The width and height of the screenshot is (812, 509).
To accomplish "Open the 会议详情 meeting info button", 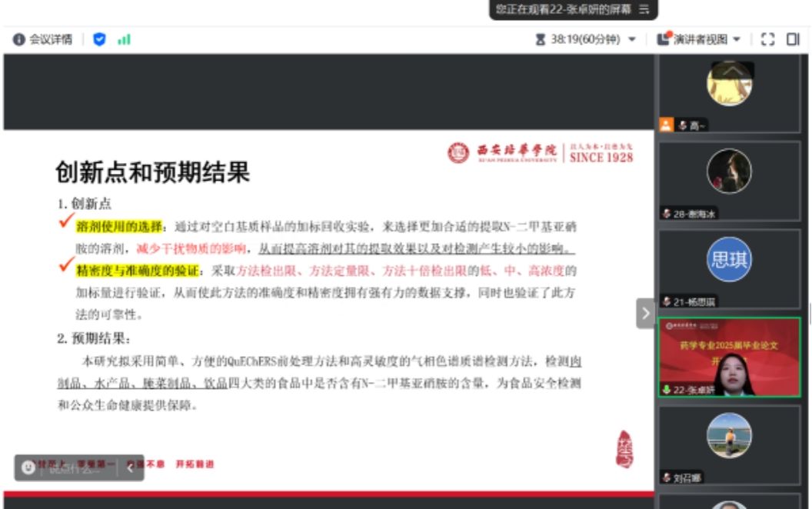I will coord(42,39).
